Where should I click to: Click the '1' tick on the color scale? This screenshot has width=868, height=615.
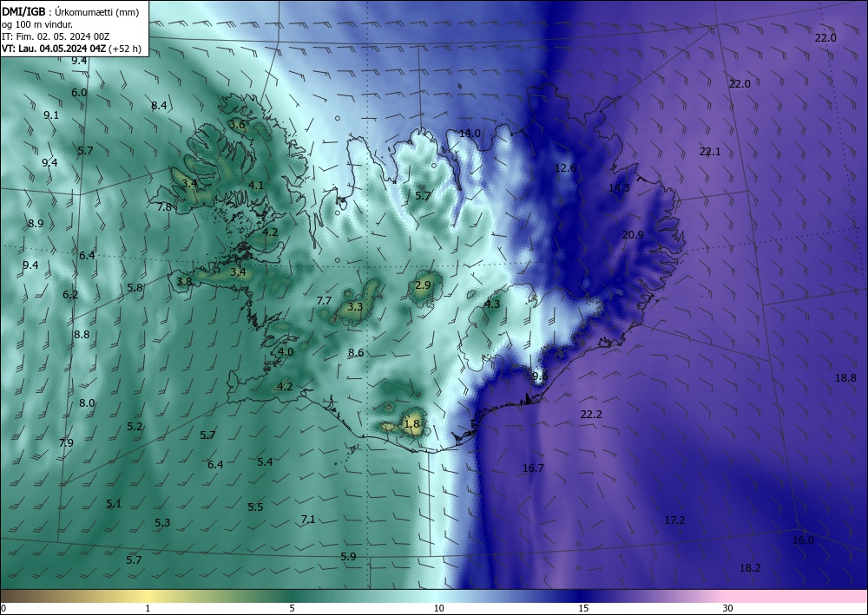click(148, 608)
